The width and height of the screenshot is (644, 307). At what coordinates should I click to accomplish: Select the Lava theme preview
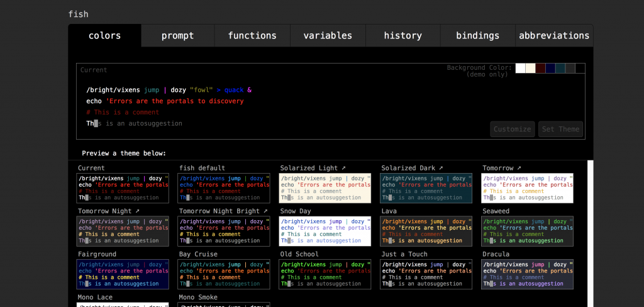[426, 231]
